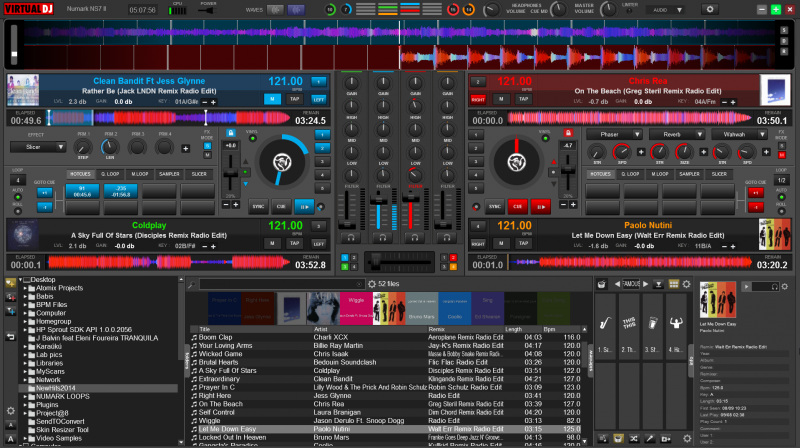Click hot cue pad 91 on left deck
This screenshot has height=448, width=800.
click(81, 192)
